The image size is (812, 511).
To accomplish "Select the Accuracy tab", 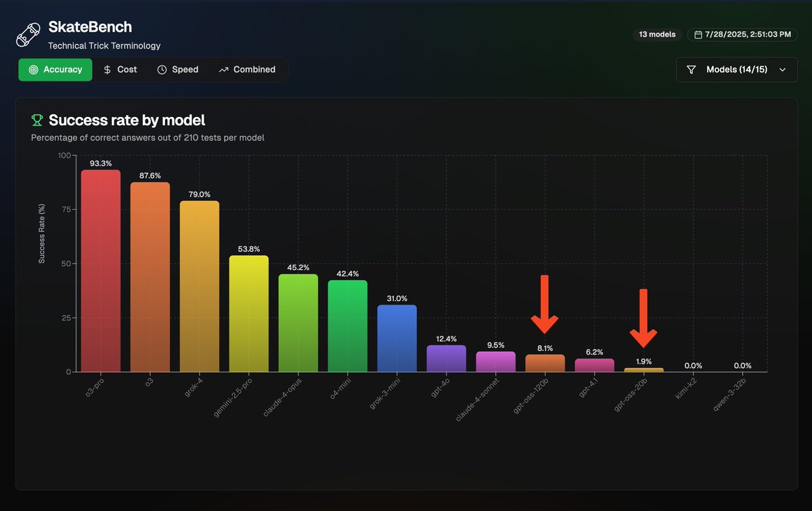I will point(55,70).
